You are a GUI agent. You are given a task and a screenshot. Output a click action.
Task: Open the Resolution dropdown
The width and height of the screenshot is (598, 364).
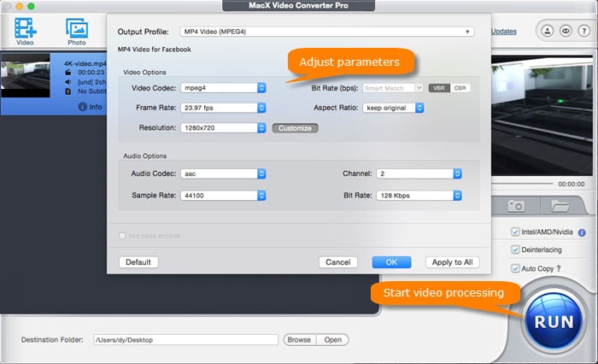point(223,128)
